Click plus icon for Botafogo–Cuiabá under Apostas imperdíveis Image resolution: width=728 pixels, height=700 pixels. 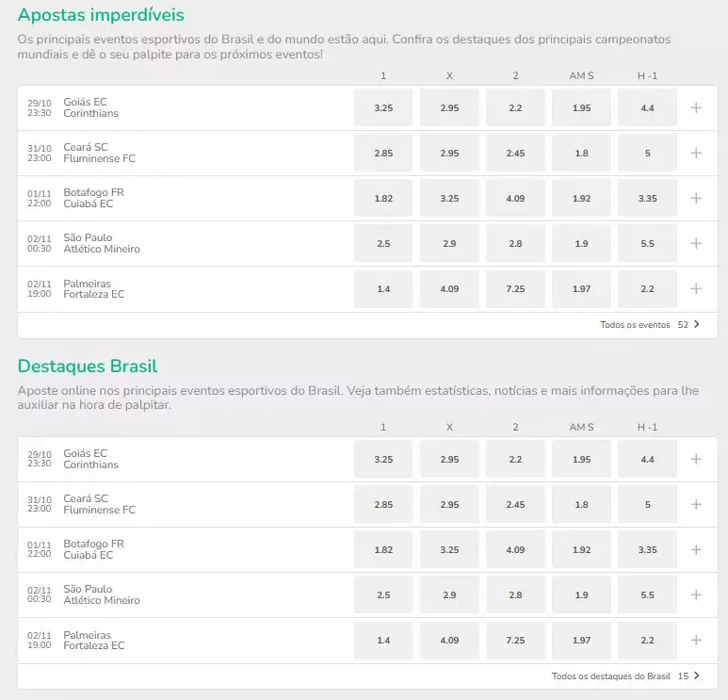point(696,198)
